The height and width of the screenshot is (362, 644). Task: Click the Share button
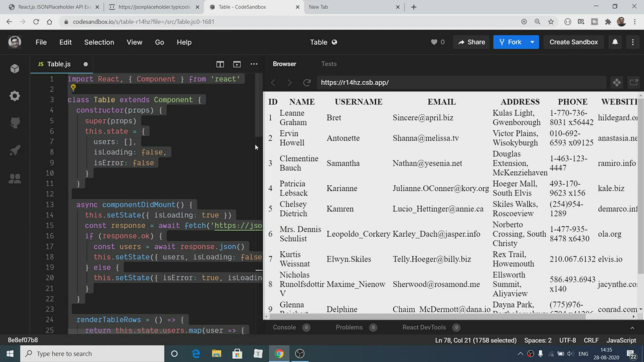point(471,42)
